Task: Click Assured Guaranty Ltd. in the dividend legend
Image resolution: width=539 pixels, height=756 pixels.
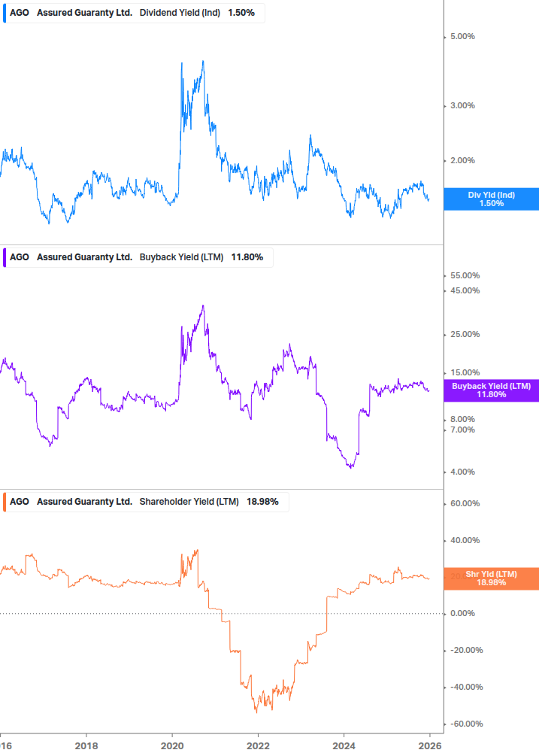Action: tap(84, 13)
